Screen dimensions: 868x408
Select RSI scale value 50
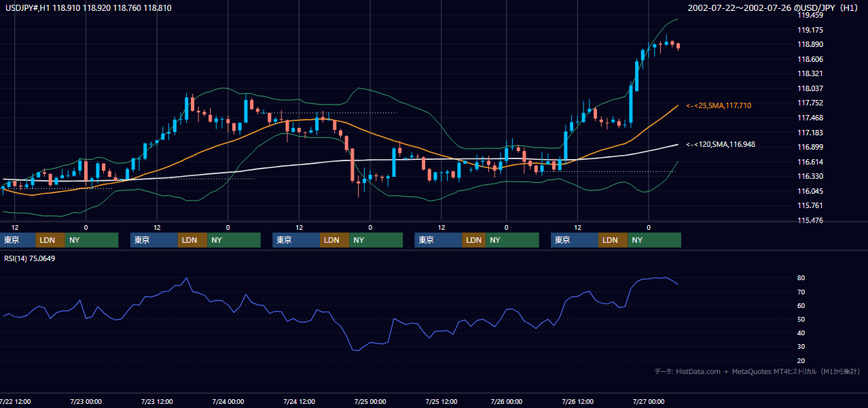point(801,319)
